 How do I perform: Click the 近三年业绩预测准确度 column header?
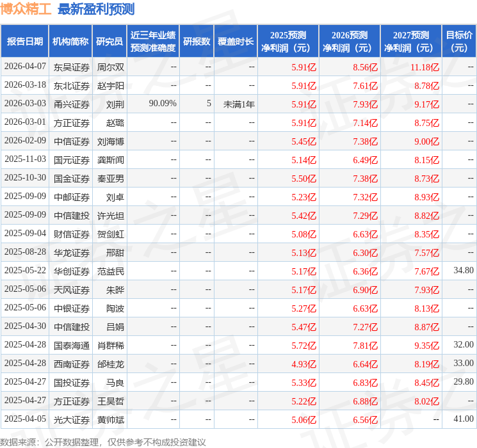coord(153,42)
